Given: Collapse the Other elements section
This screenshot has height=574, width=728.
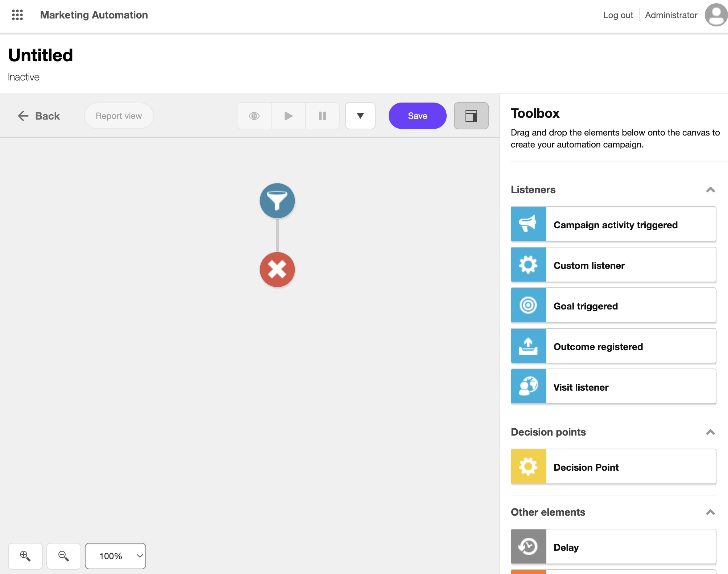Looking at the screenshot, I should [x=711, y=512].
